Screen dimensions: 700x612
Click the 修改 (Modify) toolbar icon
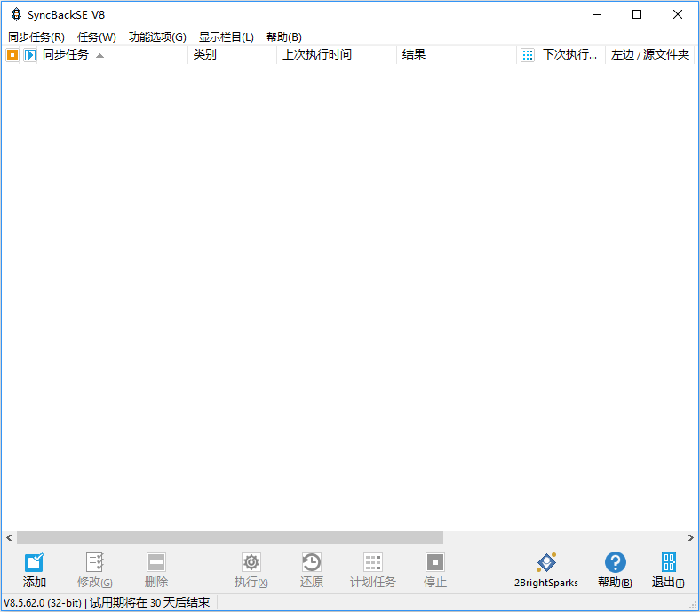click(x=95, y=562)
